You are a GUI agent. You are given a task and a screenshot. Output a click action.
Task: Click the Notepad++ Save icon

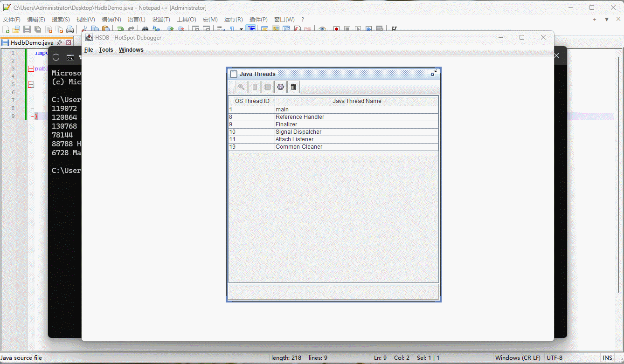point(27,29)
